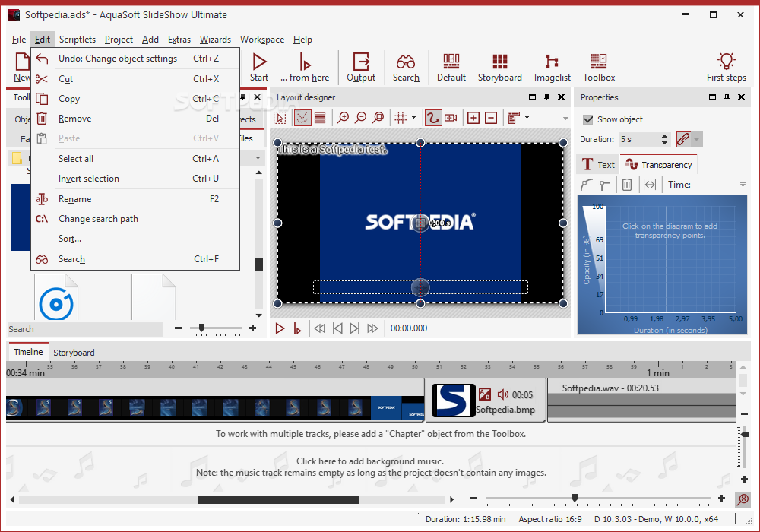Increase the Duration value with stepper
Viewport: 760px width, 532px height.
pos(664,136)
